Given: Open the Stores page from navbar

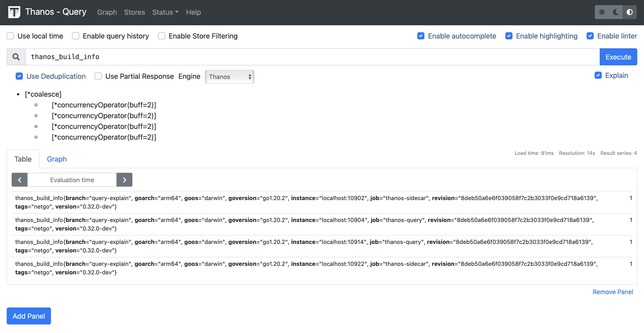Looking at the screenshot, I should click(x=134, y=12).
